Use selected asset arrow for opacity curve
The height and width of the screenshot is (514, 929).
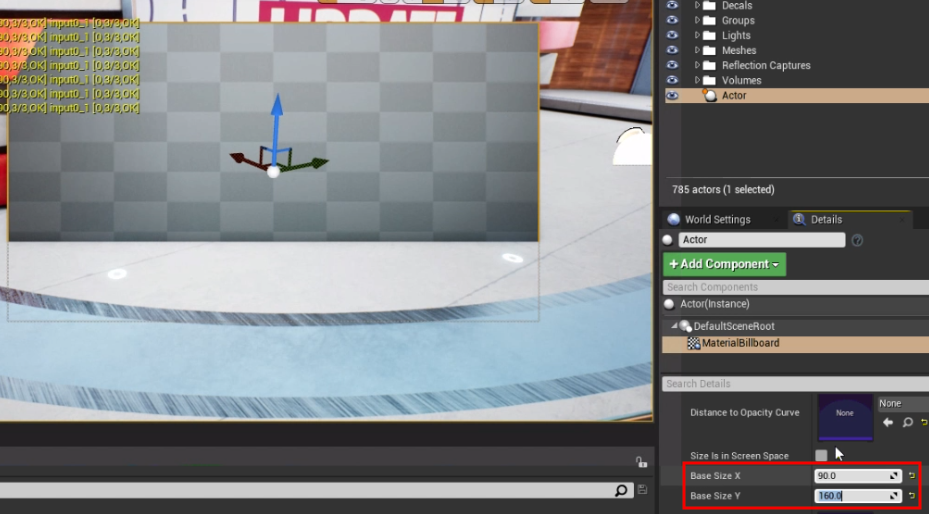pos(888,422)
